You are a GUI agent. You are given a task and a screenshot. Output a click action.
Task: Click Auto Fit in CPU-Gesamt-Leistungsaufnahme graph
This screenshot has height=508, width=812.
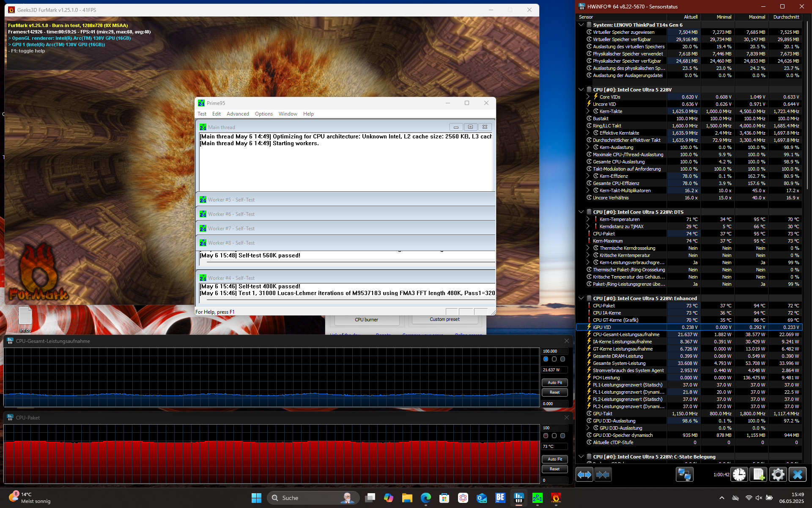pos(555,382)
